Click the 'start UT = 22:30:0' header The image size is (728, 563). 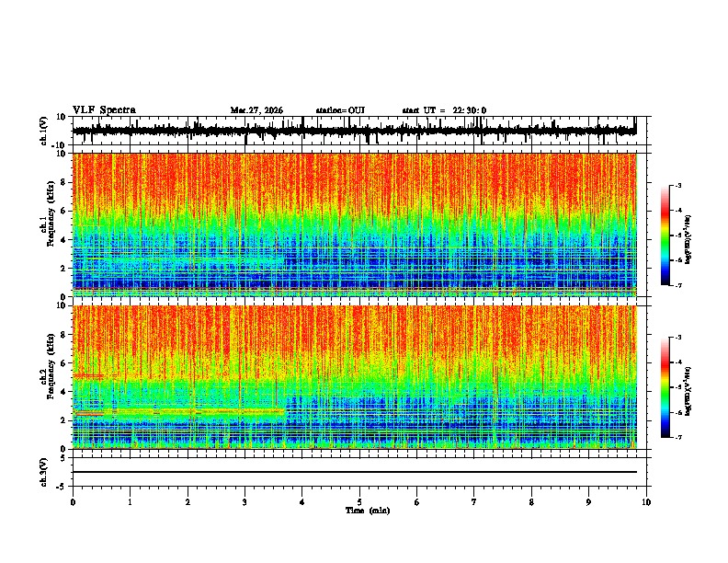click(x=444, y=110)
